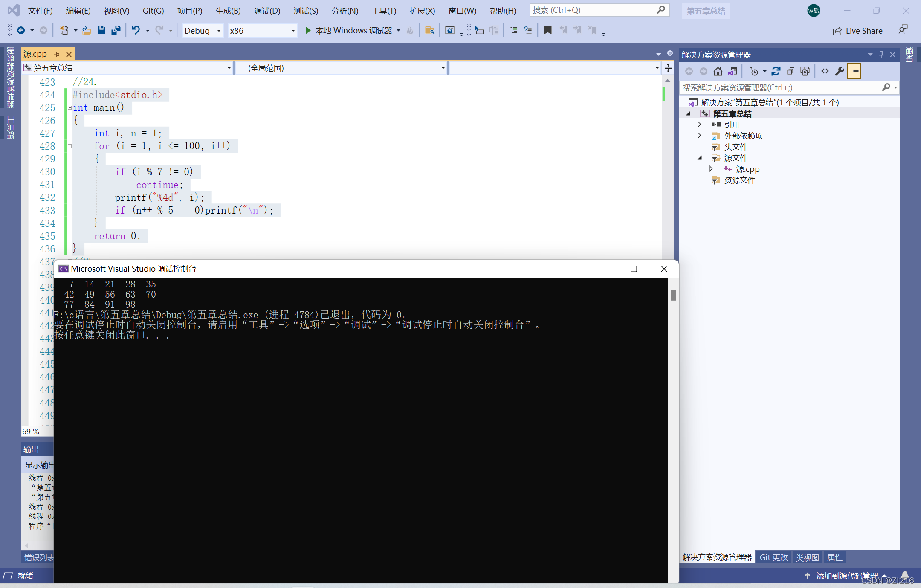Expand the 外部依赖项 tree node

click(699, 136)
